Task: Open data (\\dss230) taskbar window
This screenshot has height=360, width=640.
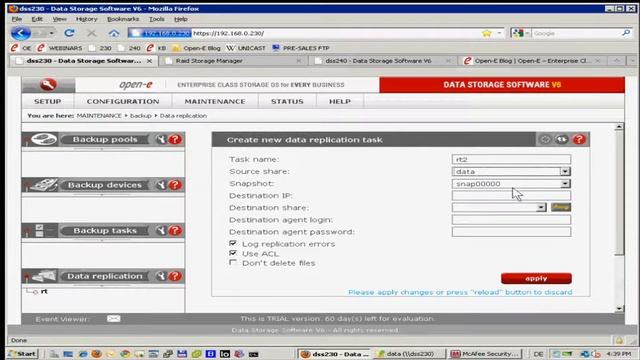Action: click(x=409, y=354)
